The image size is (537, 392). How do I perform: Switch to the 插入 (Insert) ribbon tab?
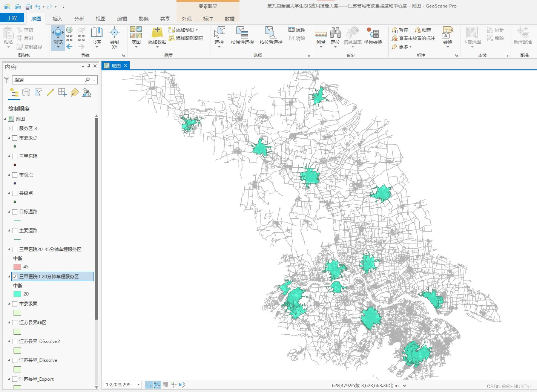click(x=57, y=19)
